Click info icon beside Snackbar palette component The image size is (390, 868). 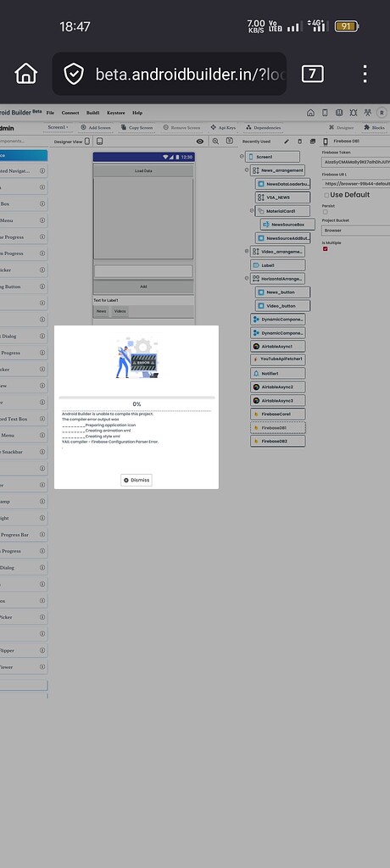(x=42, y=453)
